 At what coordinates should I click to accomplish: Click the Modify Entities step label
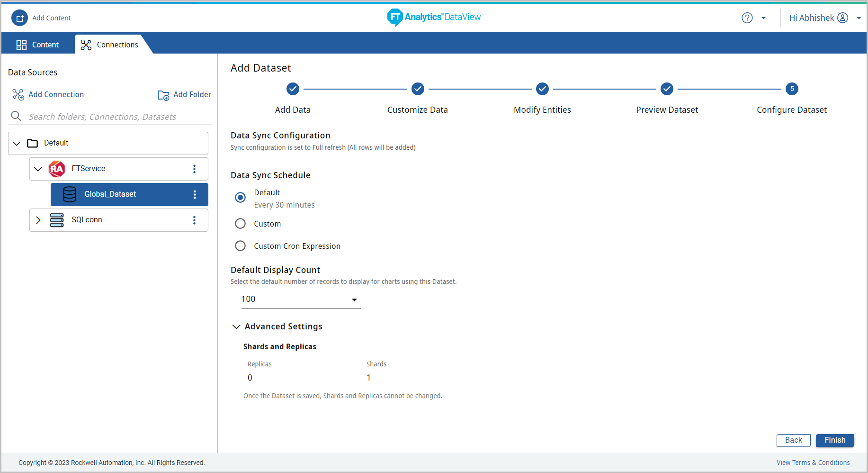coord(542,110)
